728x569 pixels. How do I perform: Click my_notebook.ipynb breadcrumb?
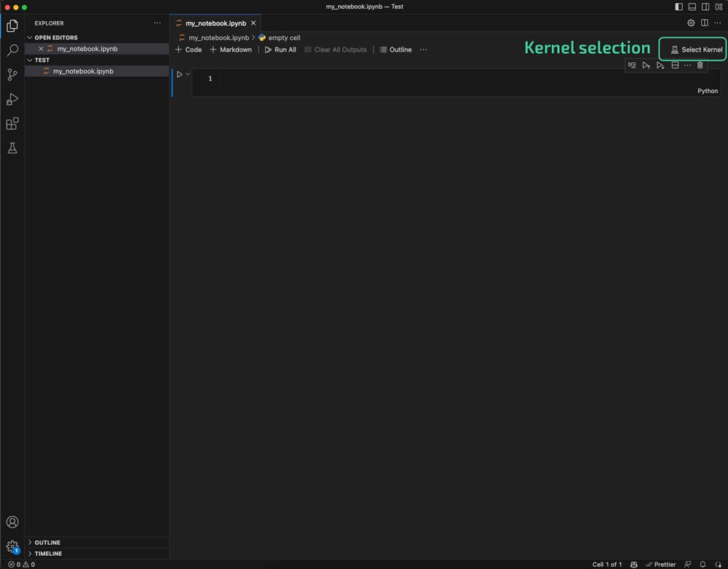click(214, 38)
